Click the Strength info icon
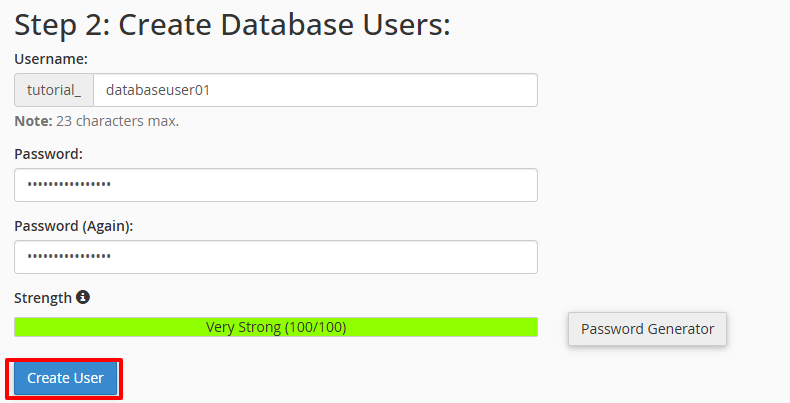 click(83, 297)
